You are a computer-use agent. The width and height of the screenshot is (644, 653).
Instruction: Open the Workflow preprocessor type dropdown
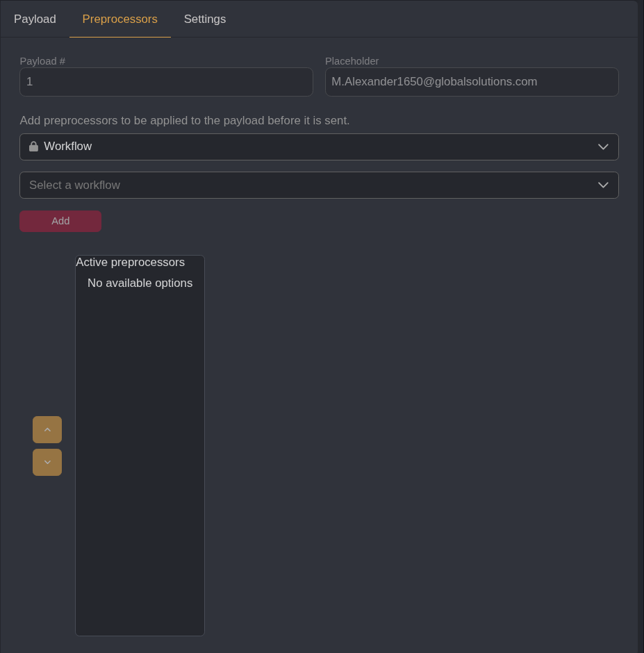pos(319,147)
